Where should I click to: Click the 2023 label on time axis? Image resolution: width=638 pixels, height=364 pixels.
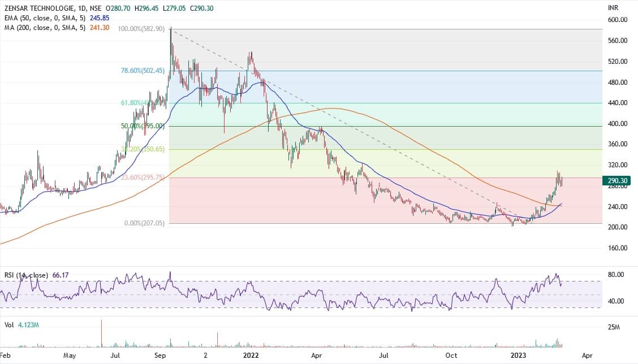point(519,356)
